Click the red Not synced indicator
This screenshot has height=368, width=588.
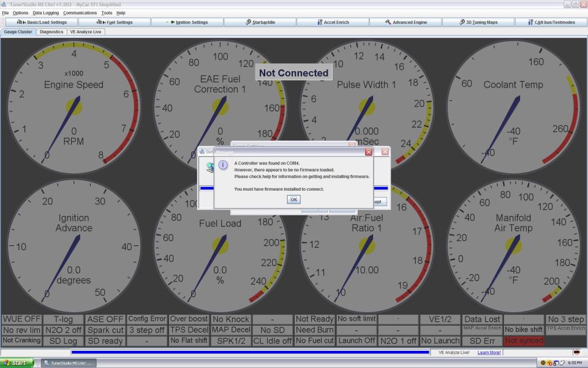click(524, 341)
